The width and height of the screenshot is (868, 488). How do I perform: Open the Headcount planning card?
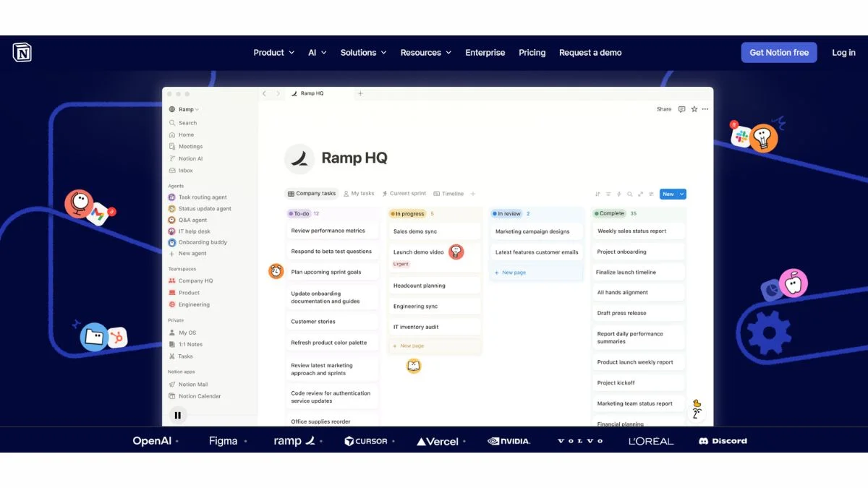click(434, 286)
